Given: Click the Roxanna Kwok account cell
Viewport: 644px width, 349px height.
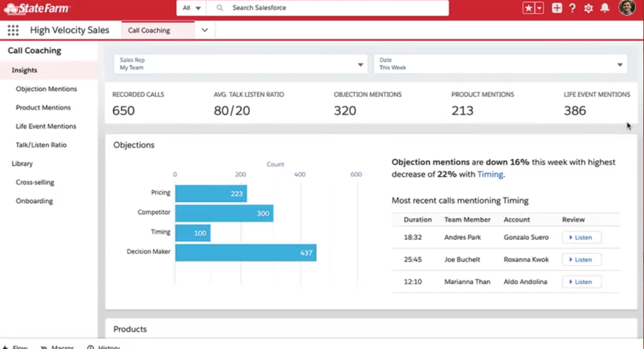Looking at the screenshot, I should tap(526, 260).
